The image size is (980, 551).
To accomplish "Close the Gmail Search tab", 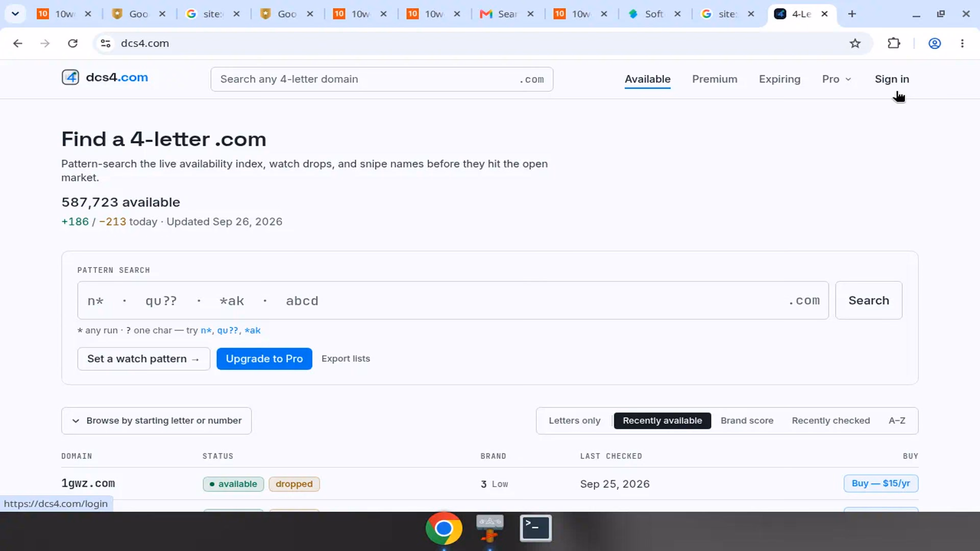I will click(530, 14).
